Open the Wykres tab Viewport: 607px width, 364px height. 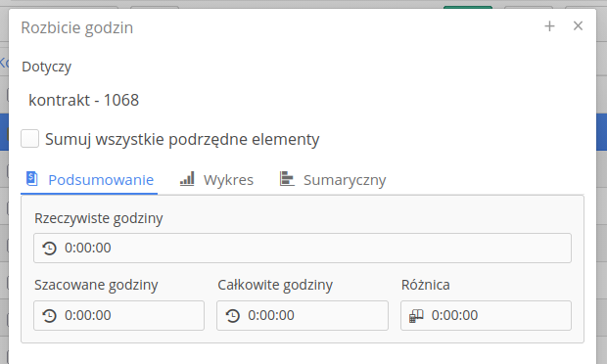coord(216,180)
